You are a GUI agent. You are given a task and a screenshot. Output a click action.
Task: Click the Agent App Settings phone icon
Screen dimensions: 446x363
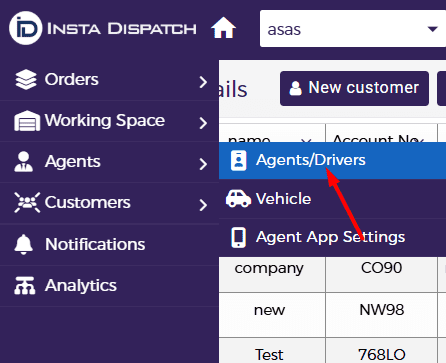pyautogui.click(x=238, y=237)
